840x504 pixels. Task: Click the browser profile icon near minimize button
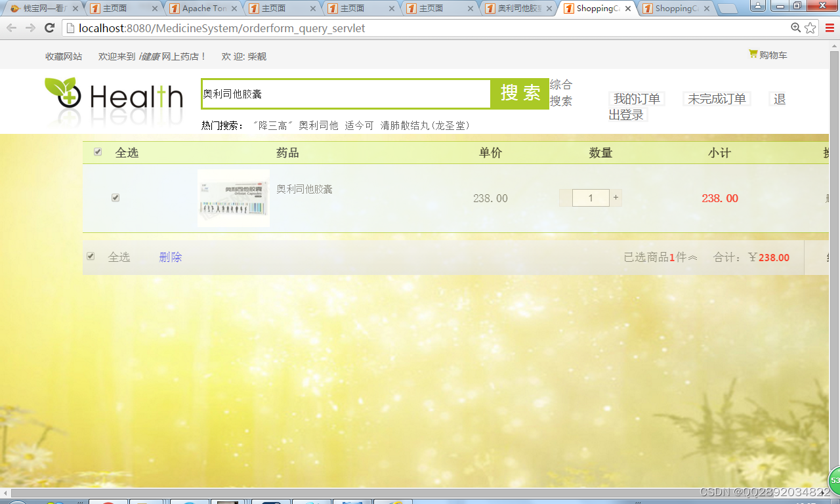[758, 5]
